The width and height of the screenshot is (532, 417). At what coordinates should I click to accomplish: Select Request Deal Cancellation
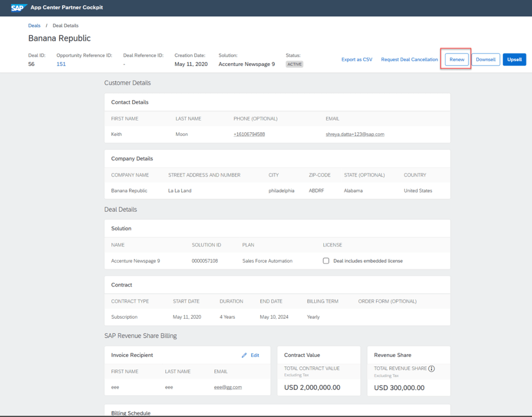(x=409, y=60)
